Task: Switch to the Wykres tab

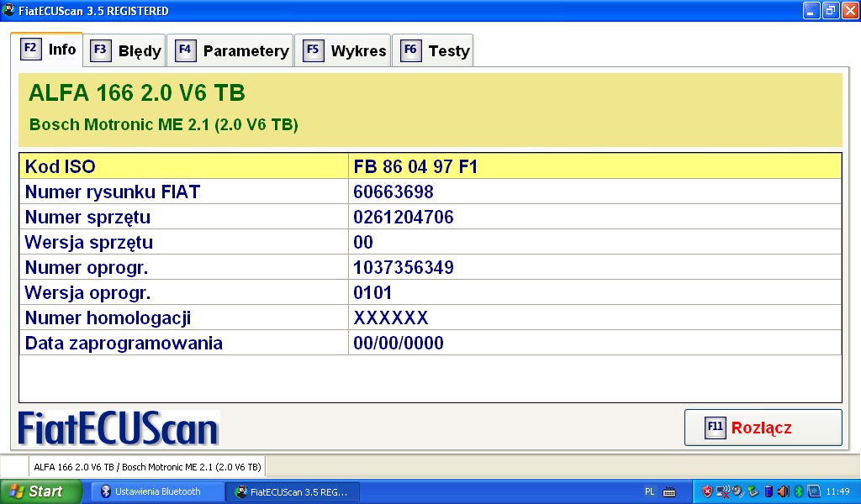Action: (x=343, y=51)
